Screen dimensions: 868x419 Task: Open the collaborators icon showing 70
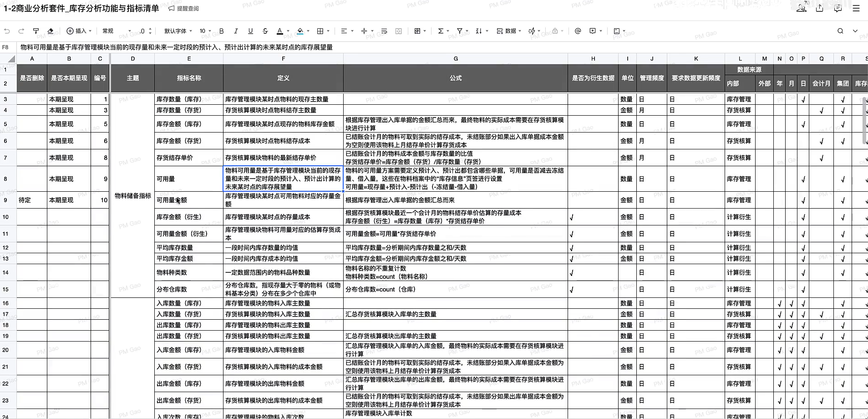point(802,8)
